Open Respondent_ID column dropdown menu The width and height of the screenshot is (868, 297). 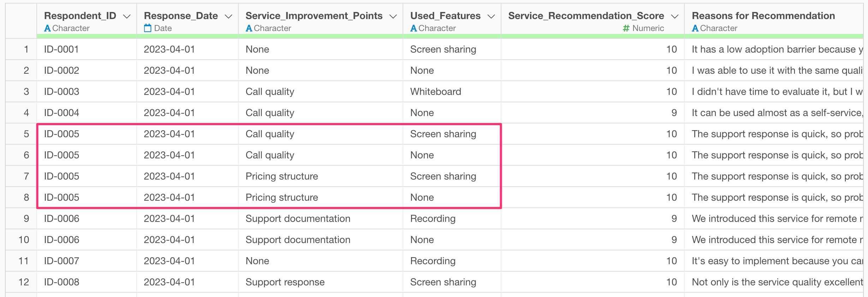tap(127, 16)
